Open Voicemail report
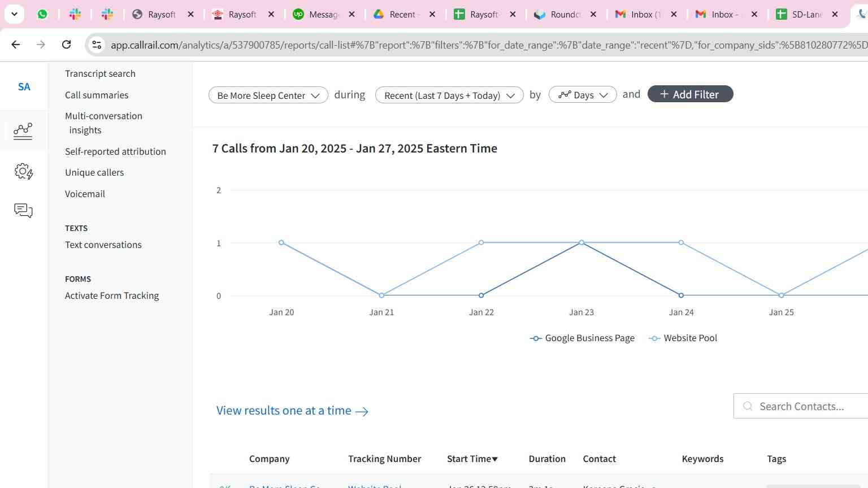Viewport: 868px width, 488px height. pyautogui.click(x=85, y=194)
